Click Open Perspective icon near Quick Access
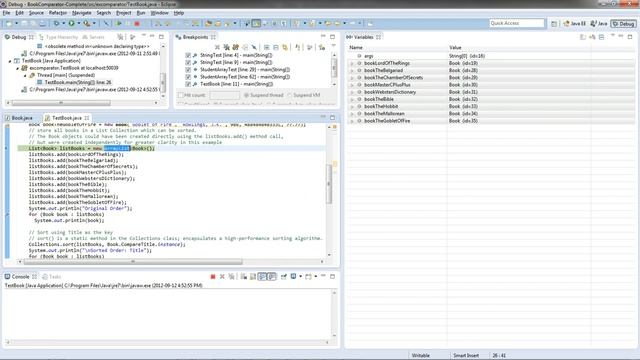640x360 pixels. pos(554,24)
